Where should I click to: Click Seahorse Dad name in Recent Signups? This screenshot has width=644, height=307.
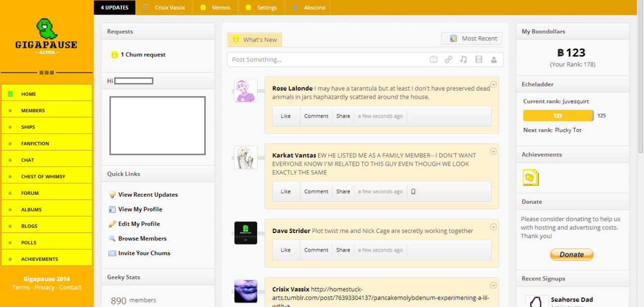[572, 299]
